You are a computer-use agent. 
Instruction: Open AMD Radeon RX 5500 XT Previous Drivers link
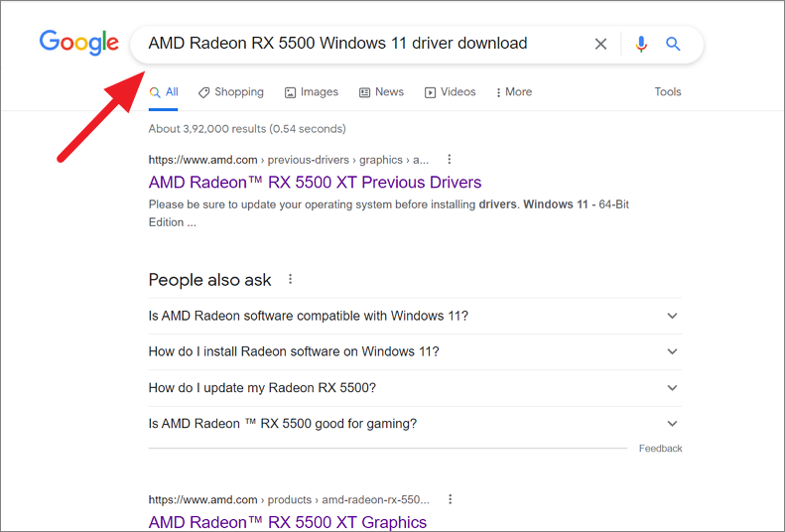pyautogui.click(x=315, y=183)
